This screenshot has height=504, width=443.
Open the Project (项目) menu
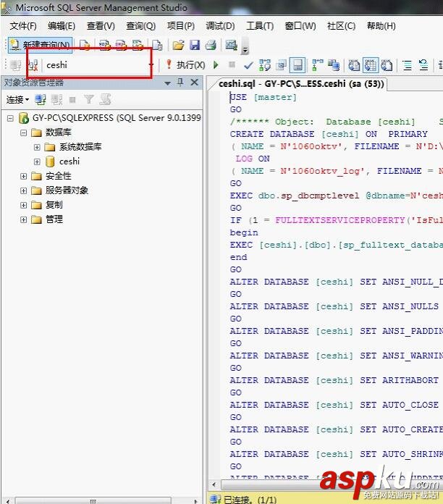coord(180,26)
